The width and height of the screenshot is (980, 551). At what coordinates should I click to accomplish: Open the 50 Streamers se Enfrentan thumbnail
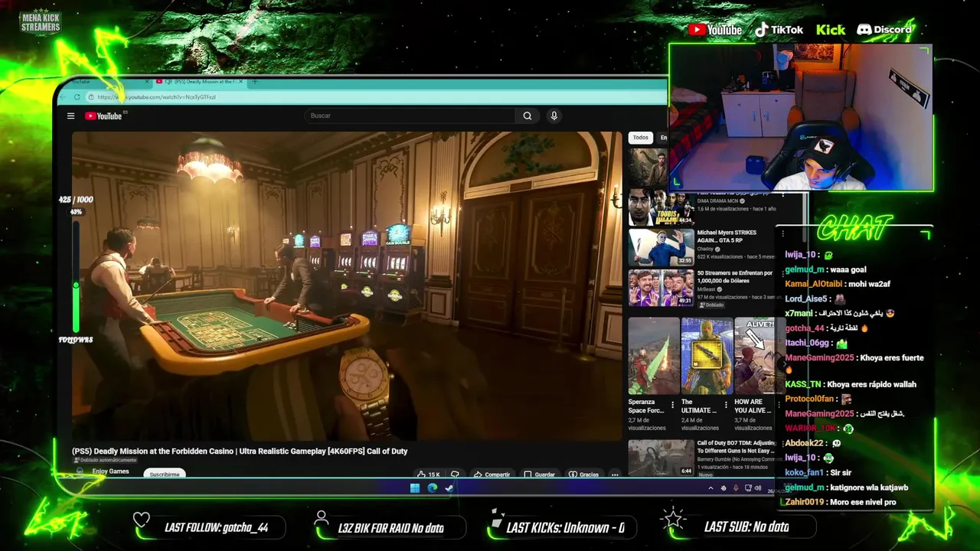pyautogui.click(x=661, y=287)
